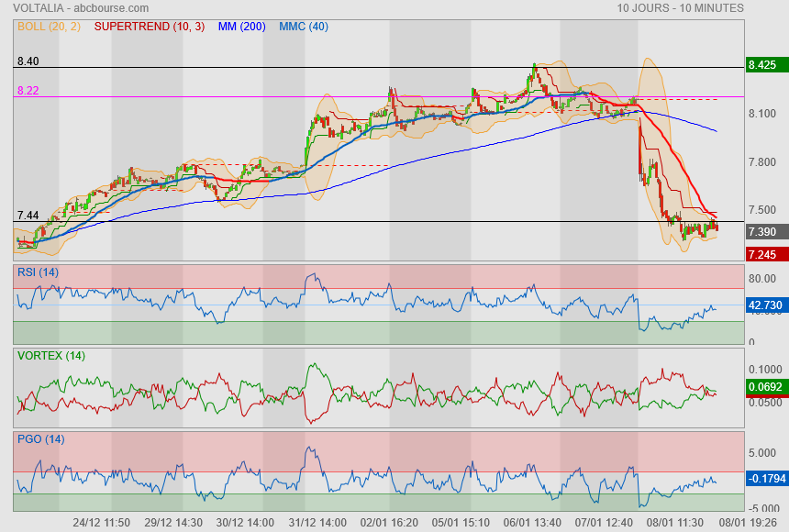Click the 7.44 support level label
This screenshot has width=789, height=532.
28,215
